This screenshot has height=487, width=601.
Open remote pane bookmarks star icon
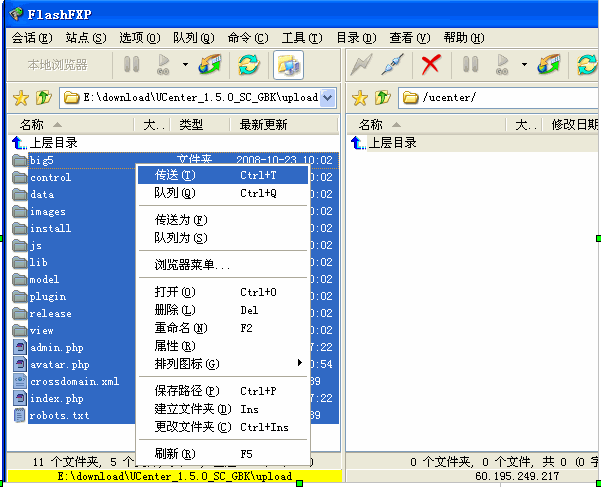[x=360, y=98]
